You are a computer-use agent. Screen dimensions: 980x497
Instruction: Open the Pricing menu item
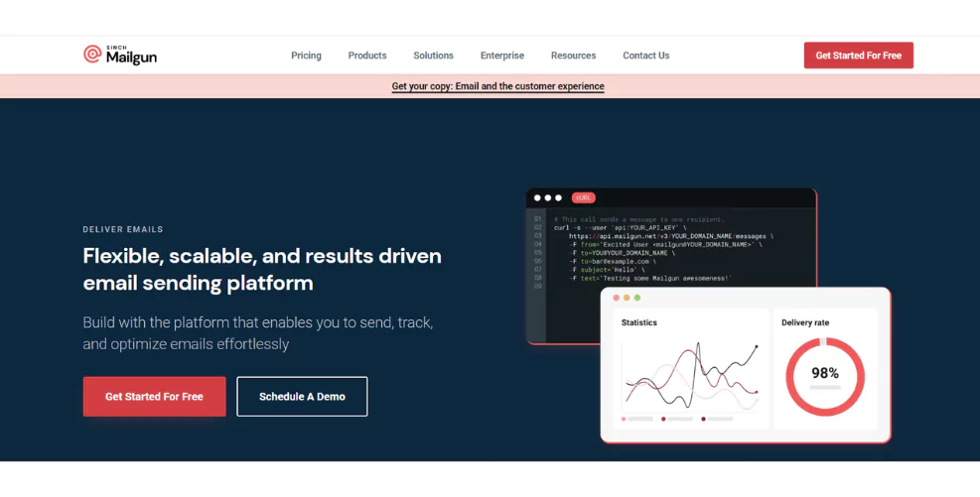point(306,56)
